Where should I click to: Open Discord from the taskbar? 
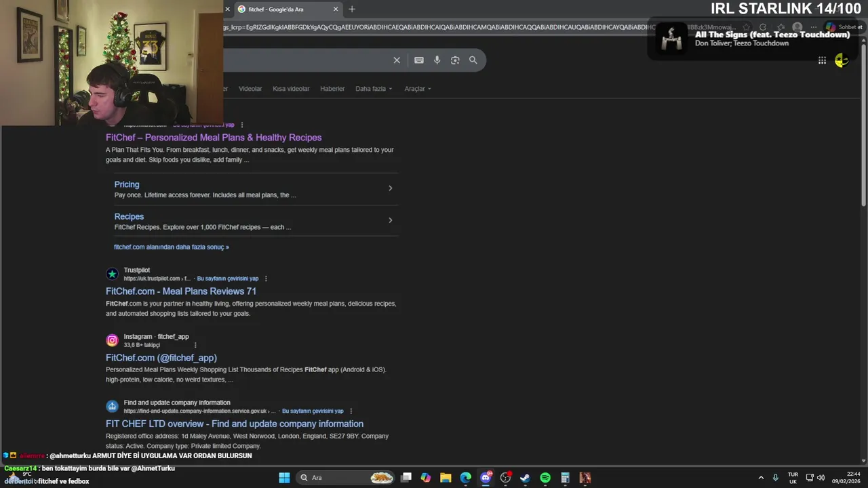486,478
